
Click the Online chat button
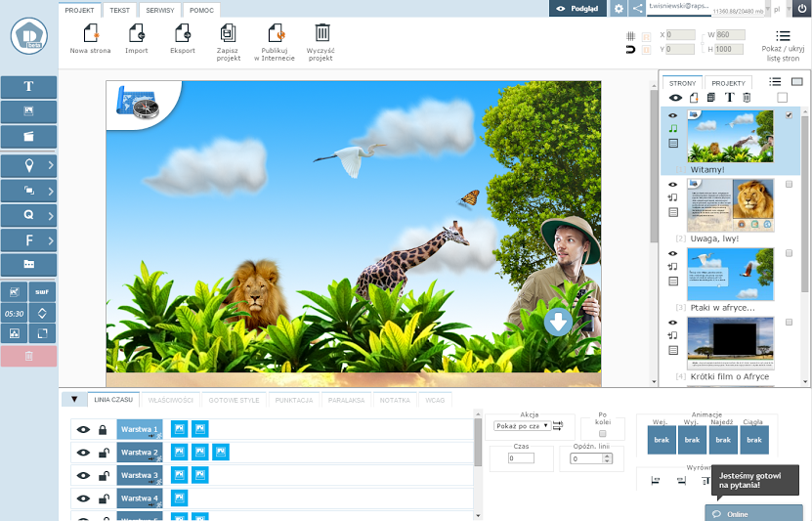753,513
